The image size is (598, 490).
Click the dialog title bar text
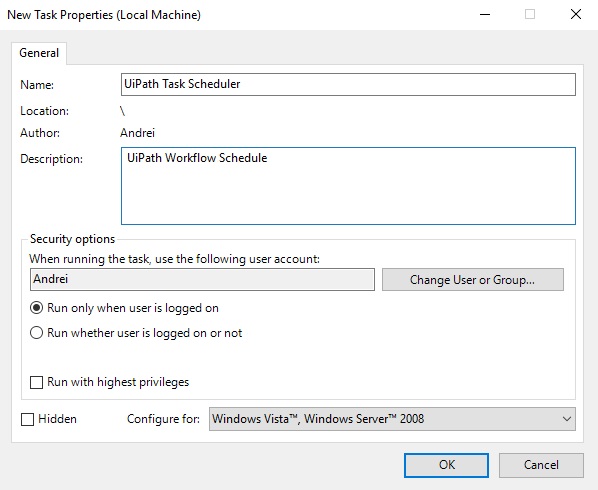click(x=104, y=15)
